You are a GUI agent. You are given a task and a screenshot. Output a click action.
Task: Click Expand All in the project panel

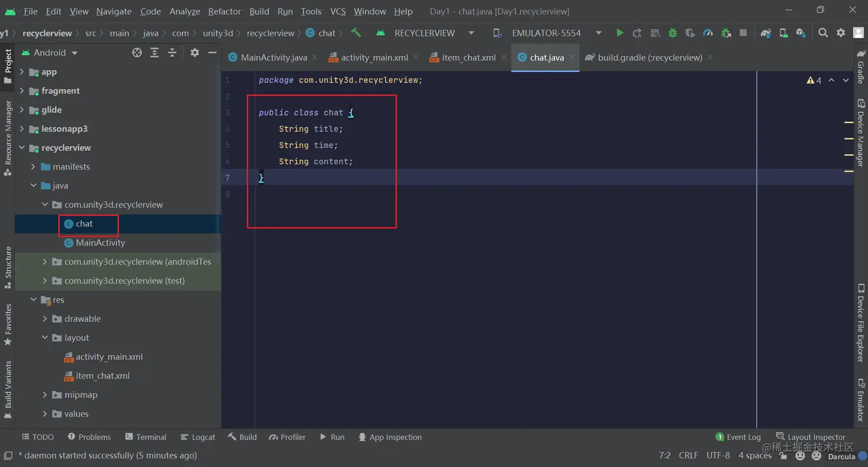coord(154,52)
